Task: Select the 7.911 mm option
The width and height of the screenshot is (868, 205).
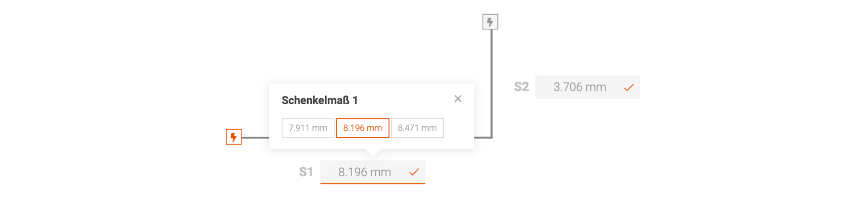Action: [x=308, y=128]
